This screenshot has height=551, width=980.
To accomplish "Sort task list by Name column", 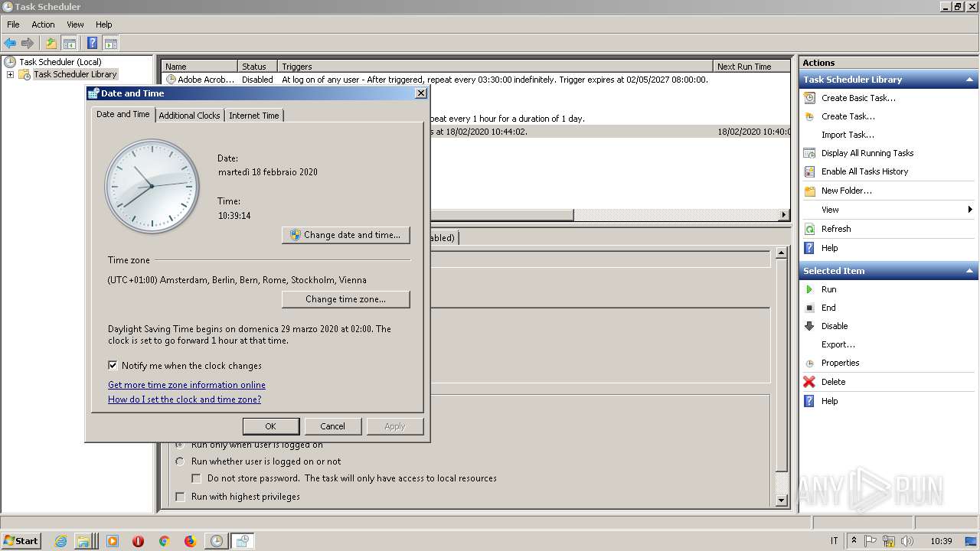I will [x=199, y=67].
